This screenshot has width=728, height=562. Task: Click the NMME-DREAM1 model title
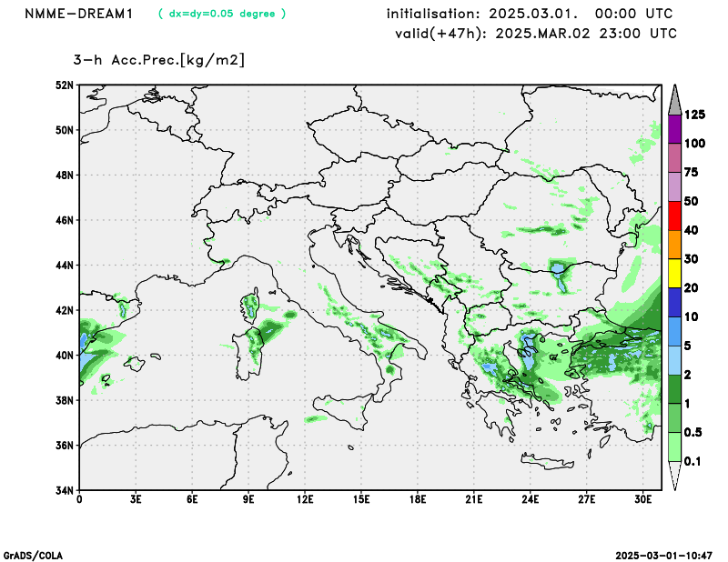[78, 14]
